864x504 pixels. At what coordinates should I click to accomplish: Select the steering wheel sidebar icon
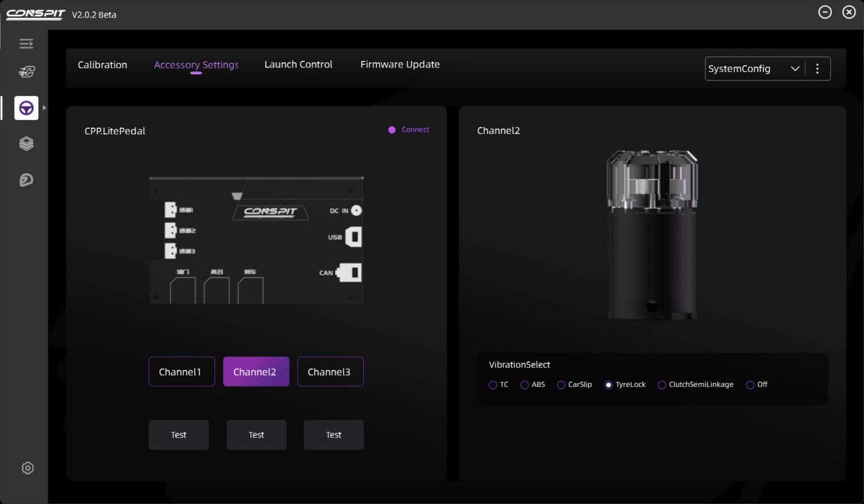click(26, 108)
